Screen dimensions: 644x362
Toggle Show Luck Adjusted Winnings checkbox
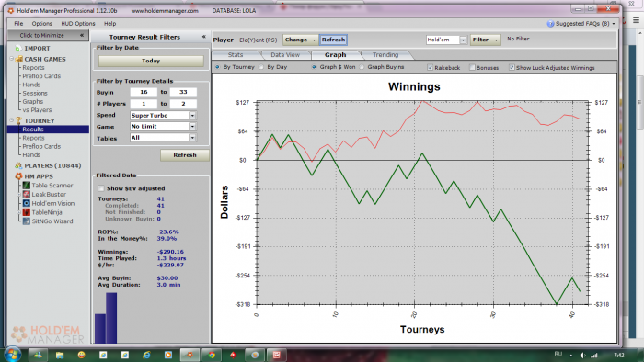(512, 67)
